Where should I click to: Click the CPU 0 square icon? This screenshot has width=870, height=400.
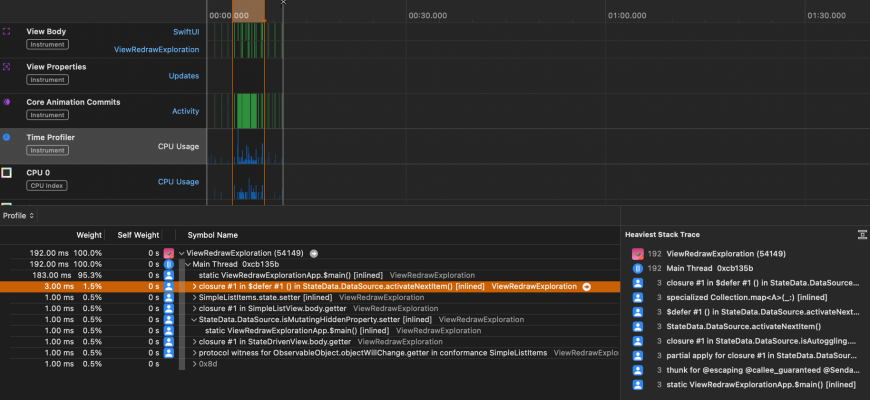pyautogui.click(x=7, y=173)
